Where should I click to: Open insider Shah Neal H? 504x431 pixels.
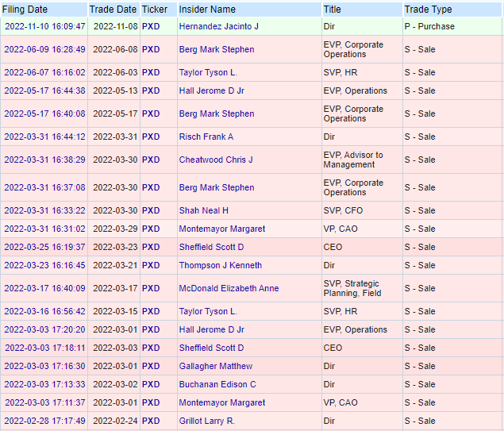click(203, 210)
